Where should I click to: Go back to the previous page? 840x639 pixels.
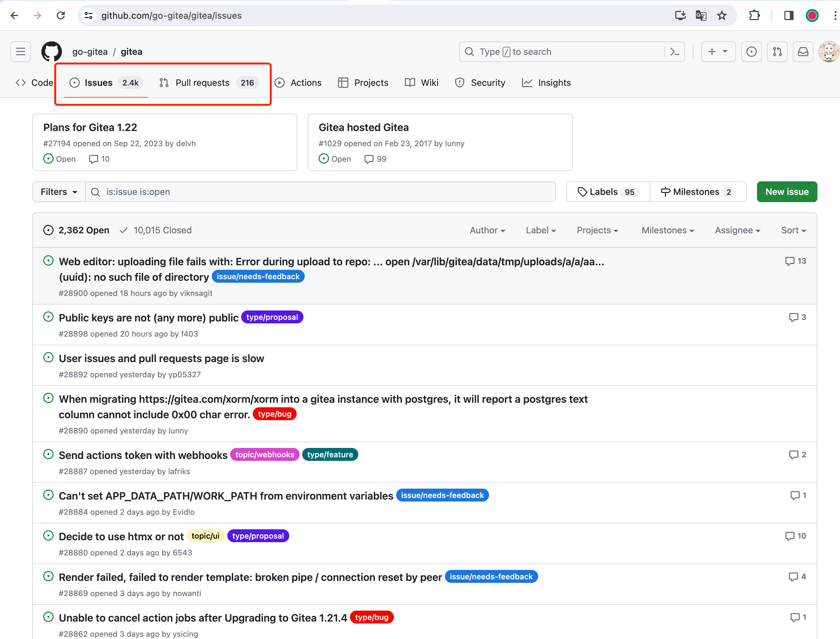pyautogui.click(x=15, y=15)
